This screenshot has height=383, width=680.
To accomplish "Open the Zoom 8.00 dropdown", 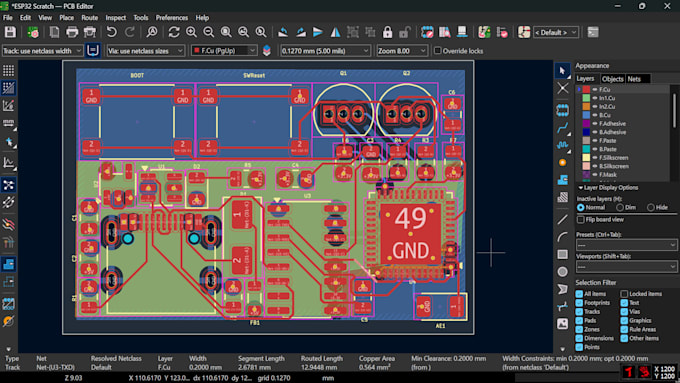I will (402, 51).
